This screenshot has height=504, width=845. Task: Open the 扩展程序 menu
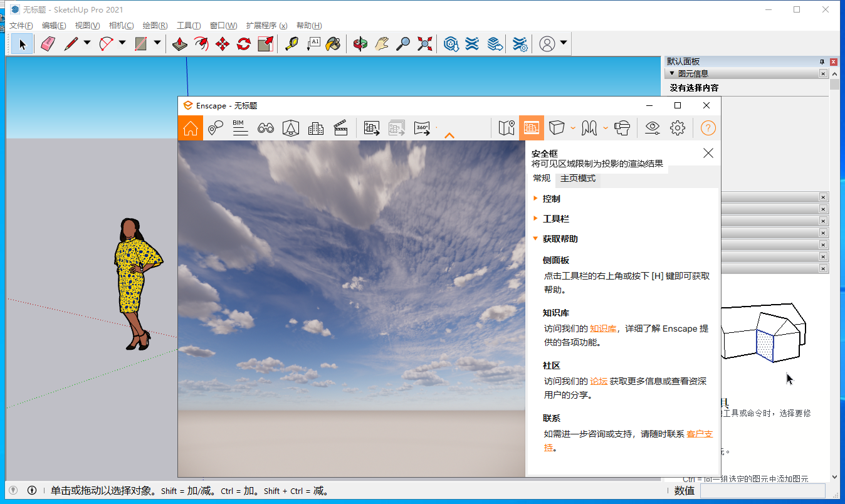click(x=266, y=25)
